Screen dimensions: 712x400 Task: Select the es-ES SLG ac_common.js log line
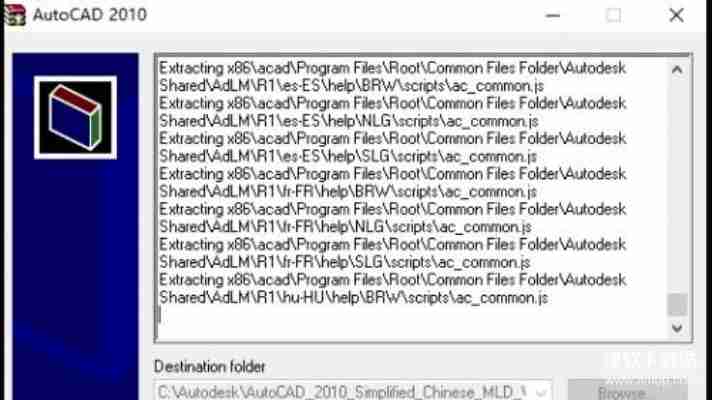[x=392, y=148]
